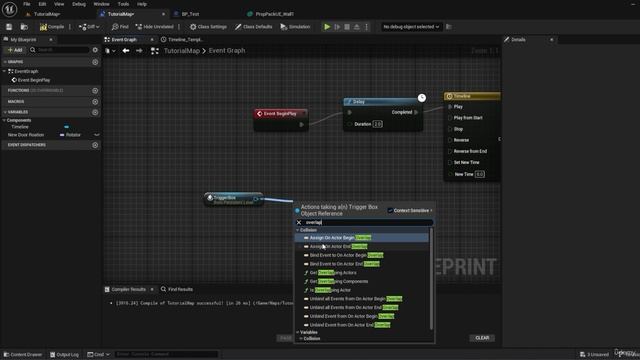Screen dimensions: 640x360
Task: Open Class Defaults
Action: point(253,27)
